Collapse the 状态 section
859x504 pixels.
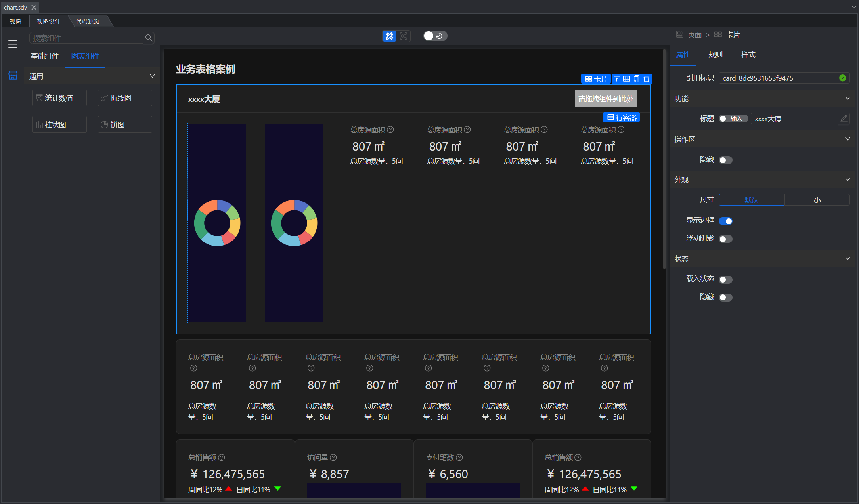coord(848,258)
